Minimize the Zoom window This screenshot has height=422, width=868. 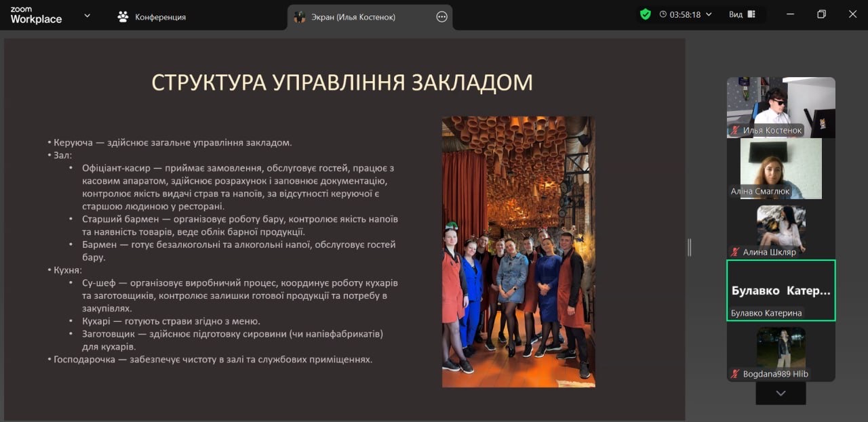click(x=791, y=14)
